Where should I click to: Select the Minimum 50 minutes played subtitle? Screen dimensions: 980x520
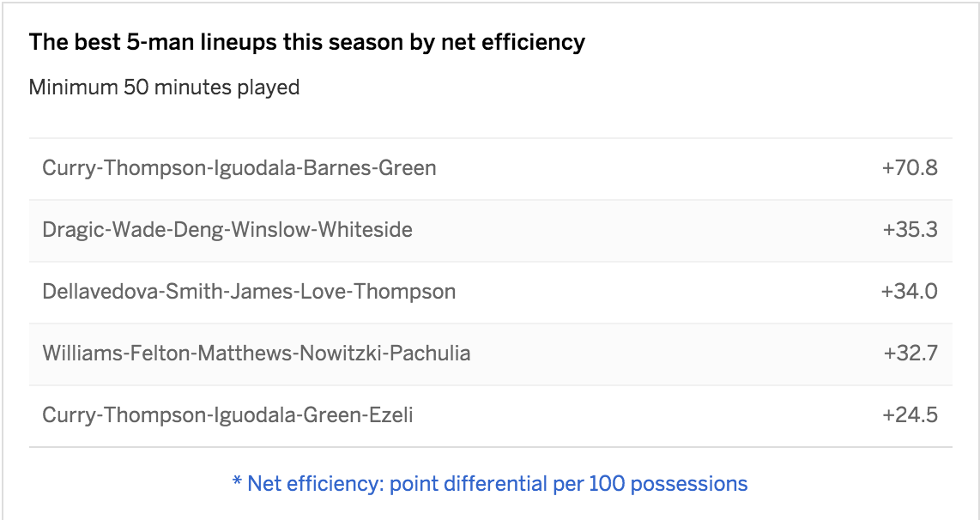164,88
